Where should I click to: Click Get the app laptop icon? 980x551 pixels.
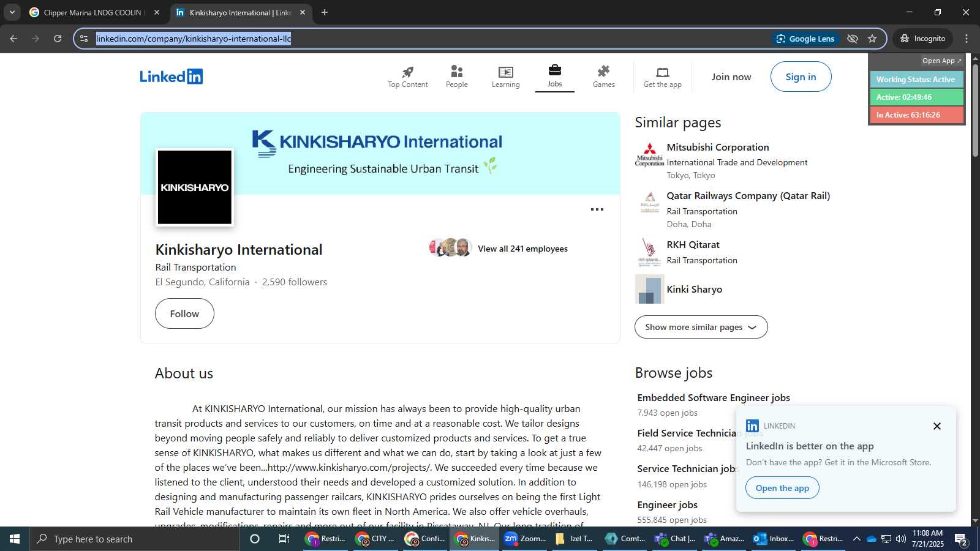pyautogui.click(x=662, y=77)
